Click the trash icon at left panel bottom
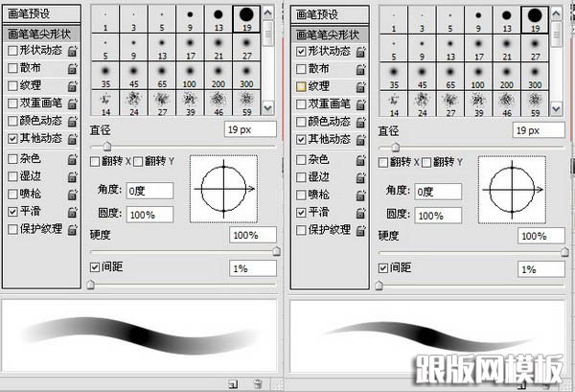Image resolution: width=575 pixels, height=392 pixels. pyautogui.click(x=258, y=384)
